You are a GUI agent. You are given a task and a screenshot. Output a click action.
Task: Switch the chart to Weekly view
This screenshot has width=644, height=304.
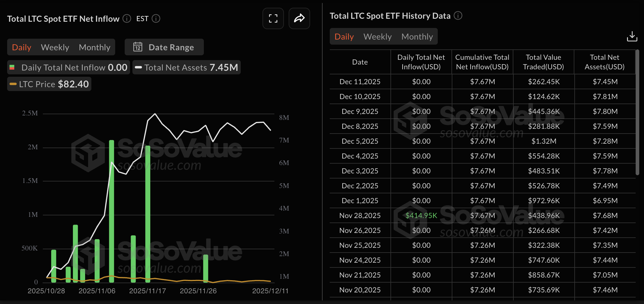tap(55, 47)
